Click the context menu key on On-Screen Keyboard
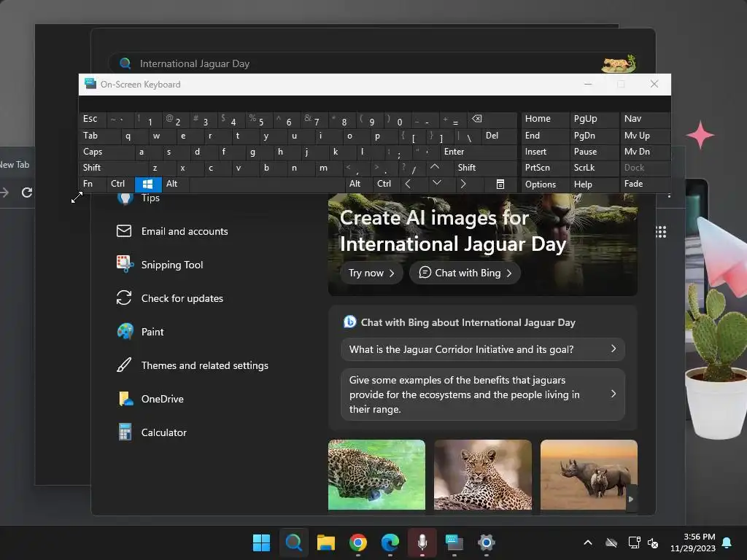 [x=500, y=184]
